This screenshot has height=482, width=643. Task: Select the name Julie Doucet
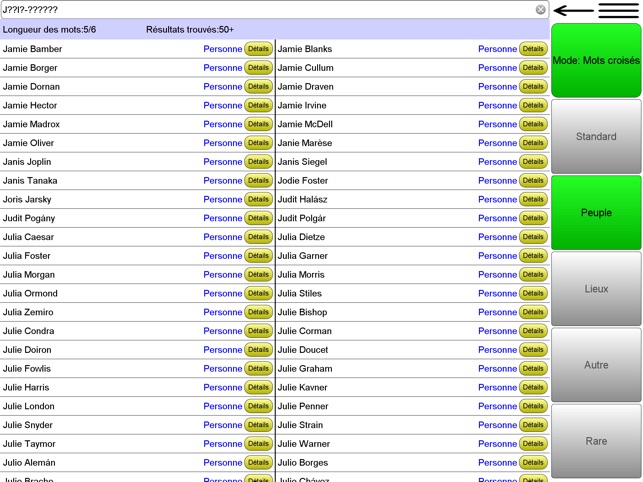tap(303, 350)
